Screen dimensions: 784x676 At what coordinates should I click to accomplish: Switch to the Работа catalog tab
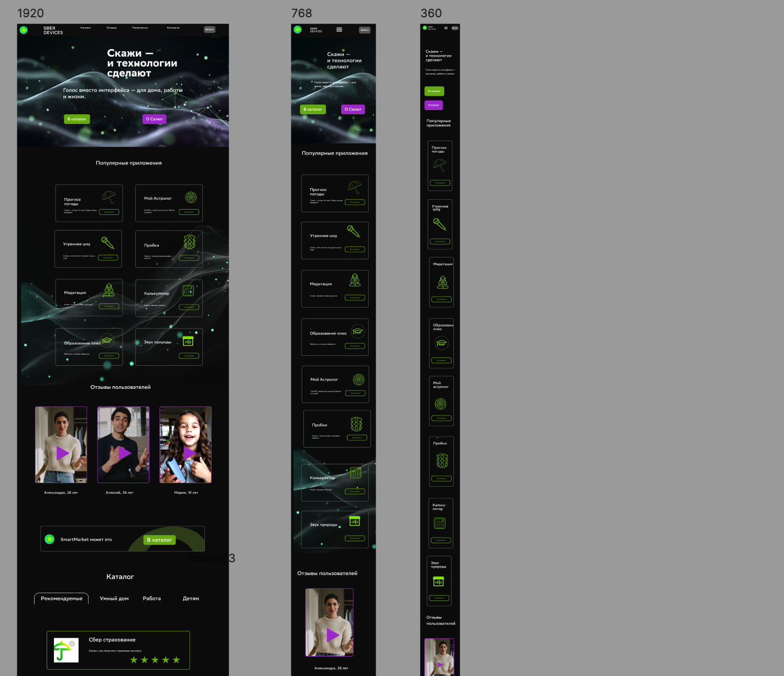[x=152, y=598]
